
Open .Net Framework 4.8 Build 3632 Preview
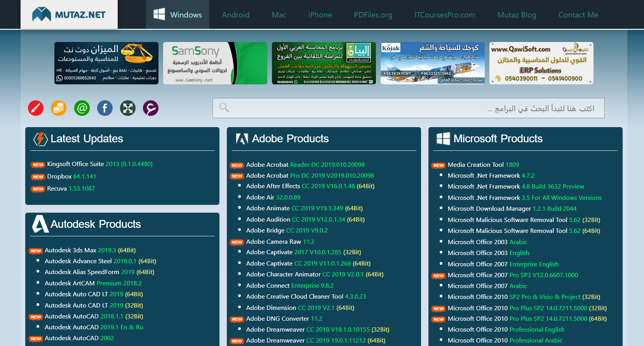[x=516, y=187]
